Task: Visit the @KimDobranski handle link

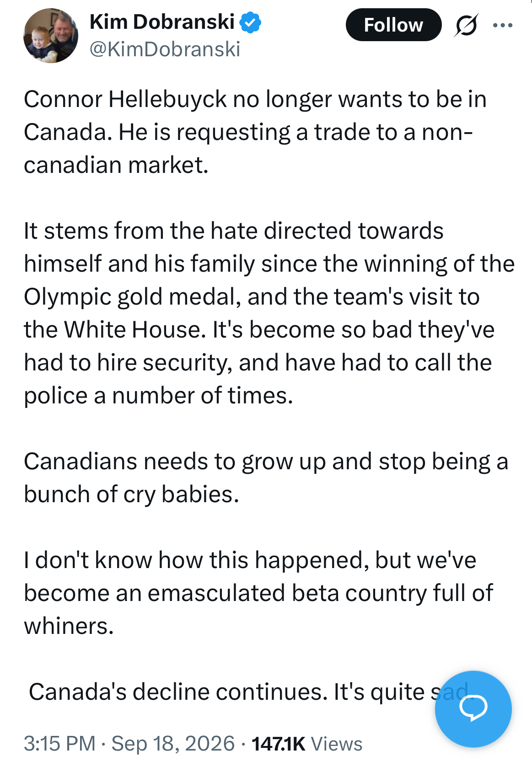Action: pyautogui.click(x=165, y=49)
